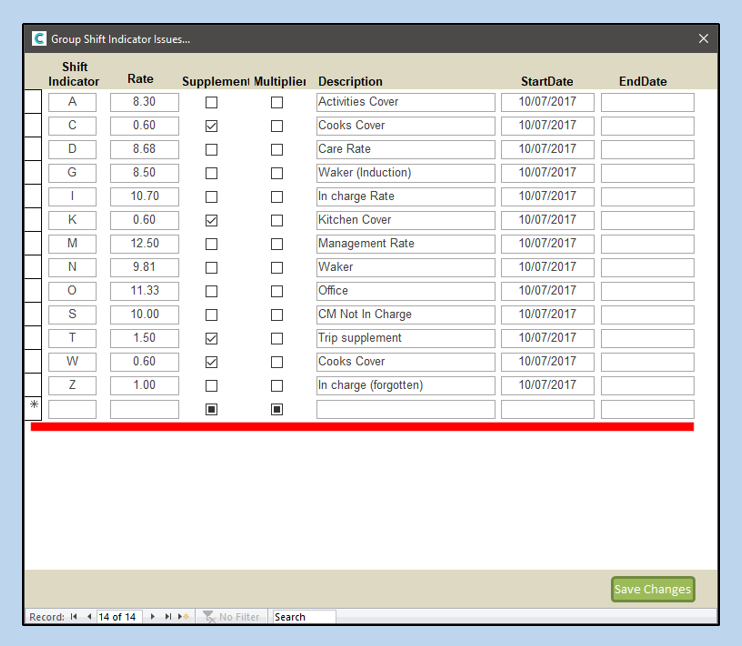Uncheck Supplement for Kitchen Cover row
Image resolution: width=742 pixels, height=646 pixels.
pos(211,220)
